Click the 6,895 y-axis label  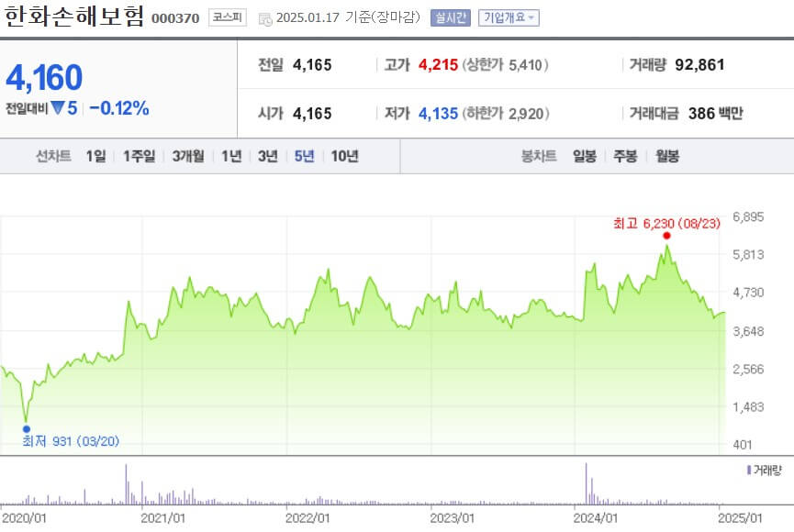pyautogui.click(x=748, y=217)
